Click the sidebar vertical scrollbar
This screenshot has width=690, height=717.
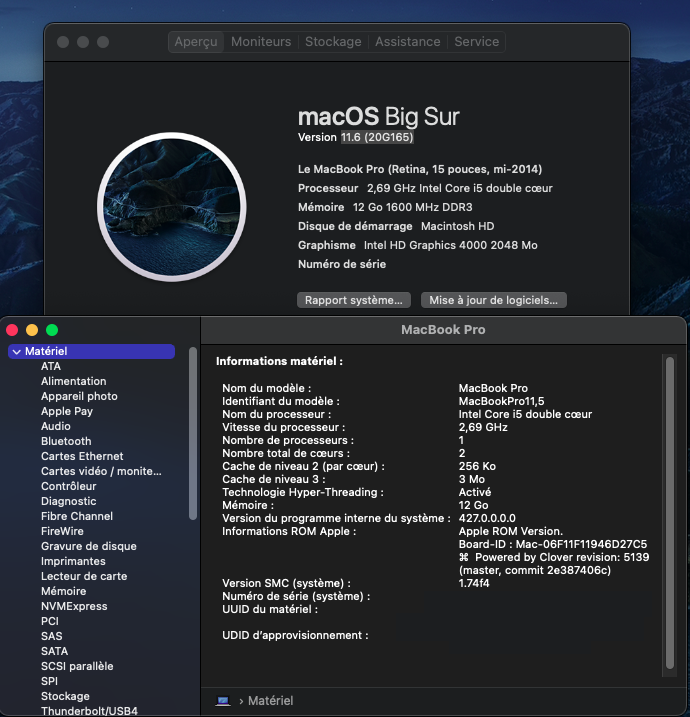[193, 433]
